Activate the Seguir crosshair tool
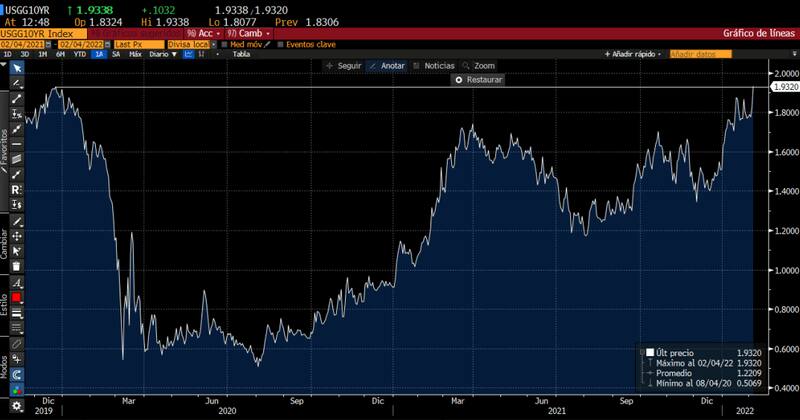The image size is (800, 420). [x=343, y=65]
